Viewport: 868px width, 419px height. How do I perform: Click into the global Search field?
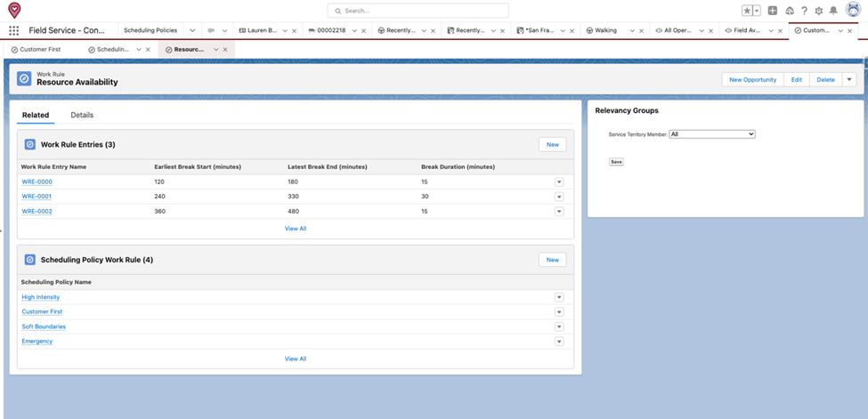418,11
